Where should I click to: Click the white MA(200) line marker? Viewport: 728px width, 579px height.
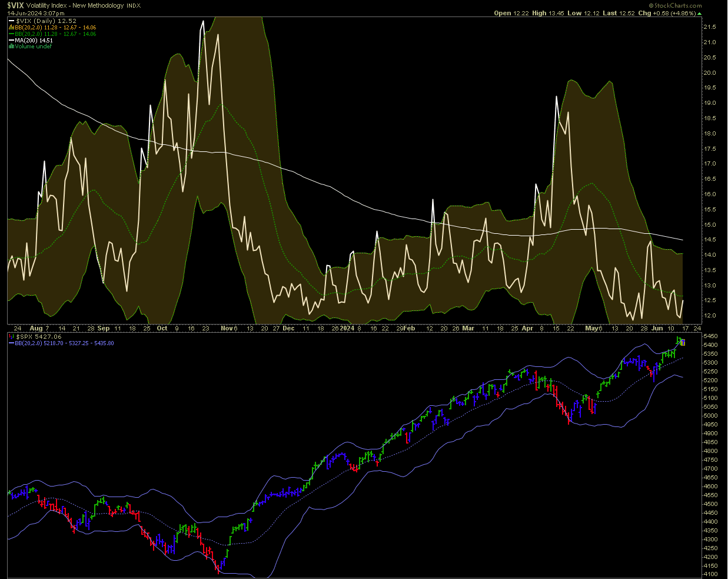tap(11, 41)
